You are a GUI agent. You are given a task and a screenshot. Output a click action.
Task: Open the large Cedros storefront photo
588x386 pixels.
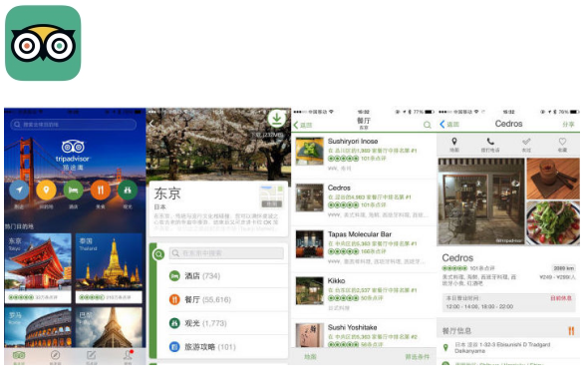[481, 201]
